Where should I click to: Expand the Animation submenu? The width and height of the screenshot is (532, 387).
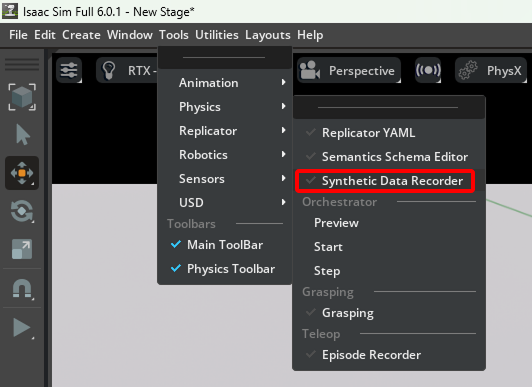point(225,83)
